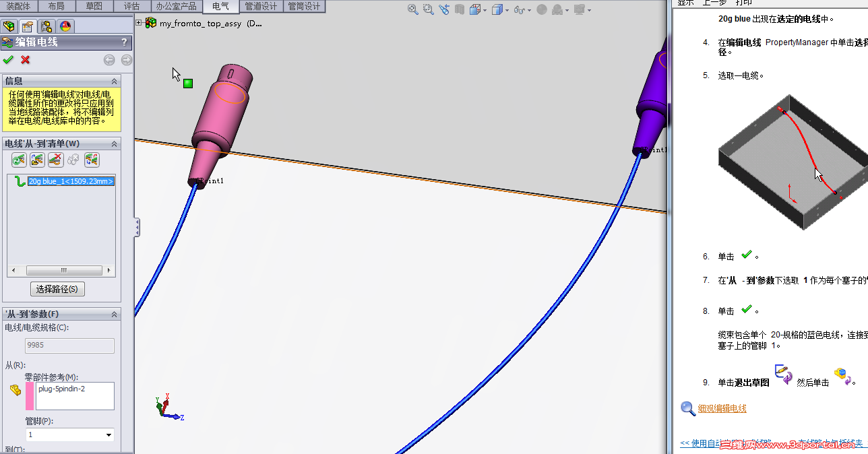Click the magnifier icon beside 细观编辑电线
This screenshot has width=868, height=454.
click(687, 408)
